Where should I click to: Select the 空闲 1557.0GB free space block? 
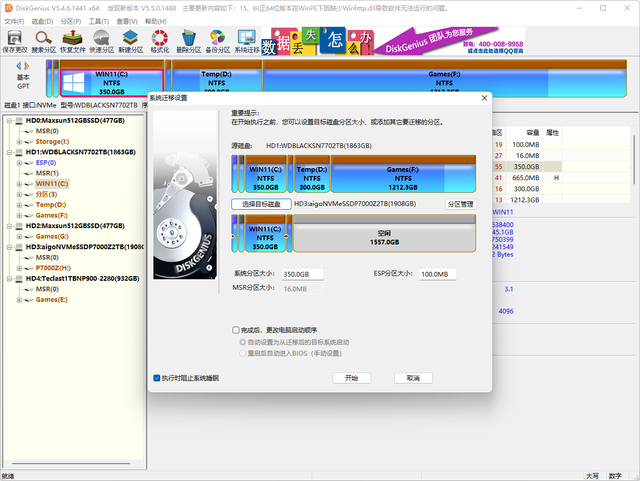click(x=384, y=234)
